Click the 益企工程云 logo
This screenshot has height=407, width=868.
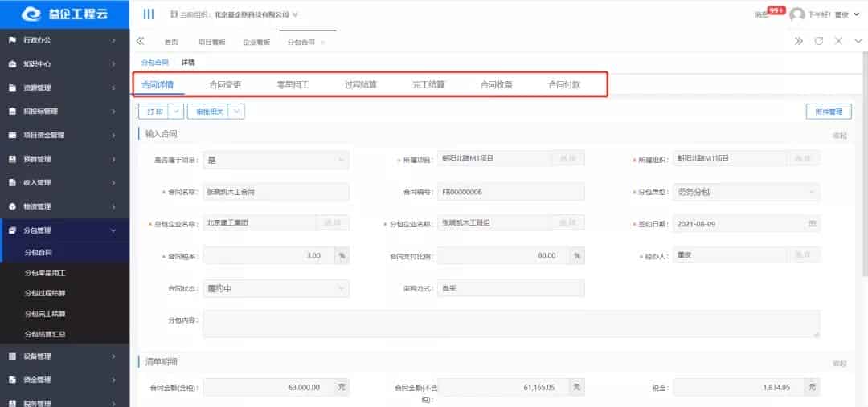(65, 14)
